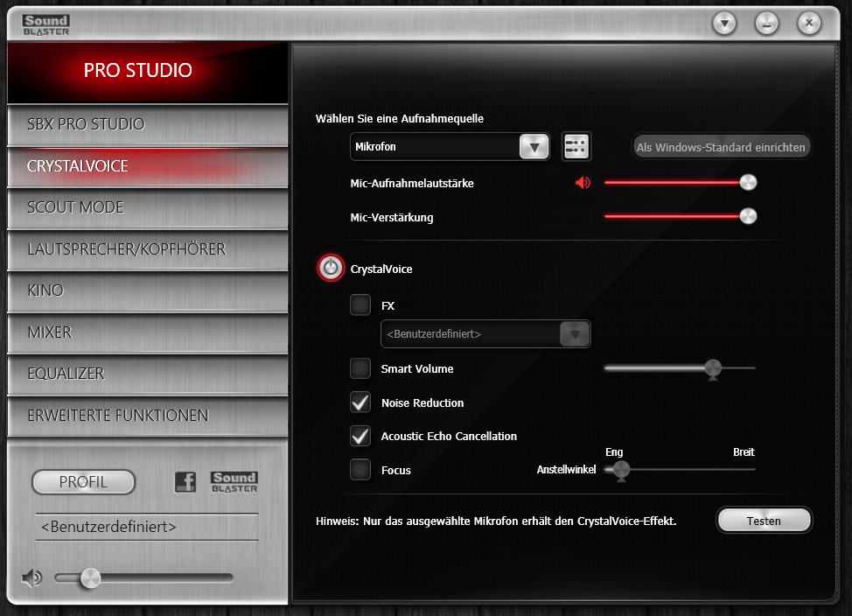The width and height of the screenshot is (852, 616).
Task: Open the profile Benutzerdefiniert selector field
Action: (147, 527)
